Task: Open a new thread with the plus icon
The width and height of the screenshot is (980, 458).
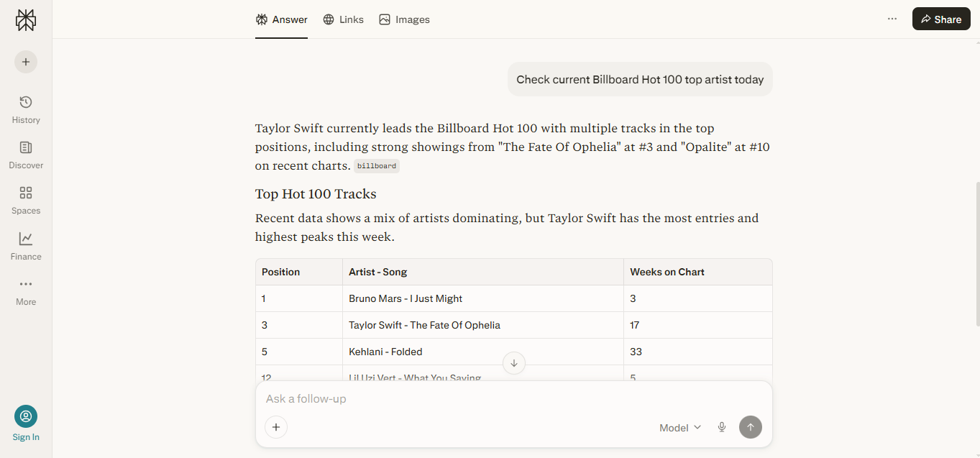Action: click(26, 62)
